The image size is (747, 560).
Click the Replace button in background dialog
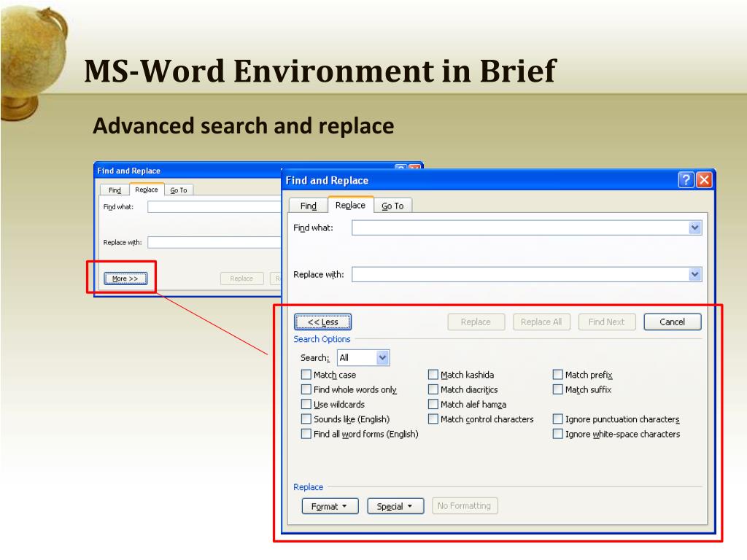pos(241,279)
